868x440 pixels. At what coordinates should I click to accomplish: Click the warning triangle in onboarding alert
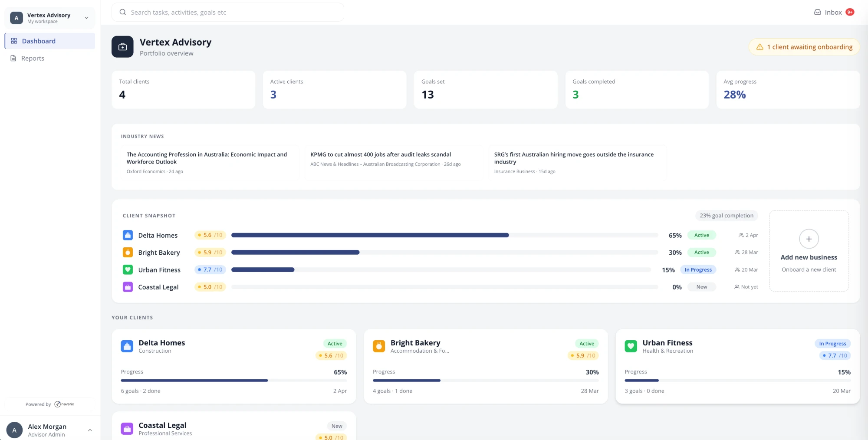point(759,47)
